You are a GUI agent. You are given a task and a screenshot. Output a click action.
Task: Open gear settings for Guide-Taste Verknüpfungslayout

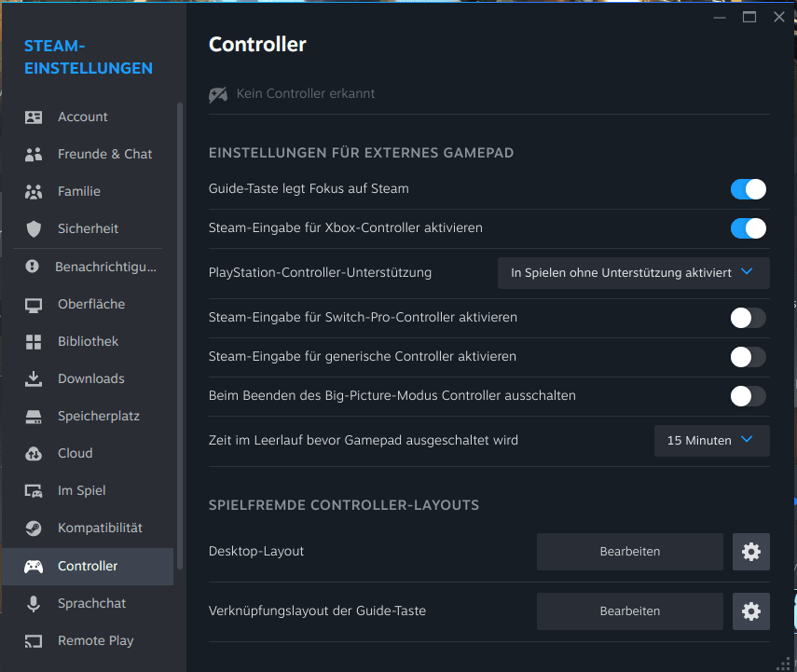click(x=750, y=611)
